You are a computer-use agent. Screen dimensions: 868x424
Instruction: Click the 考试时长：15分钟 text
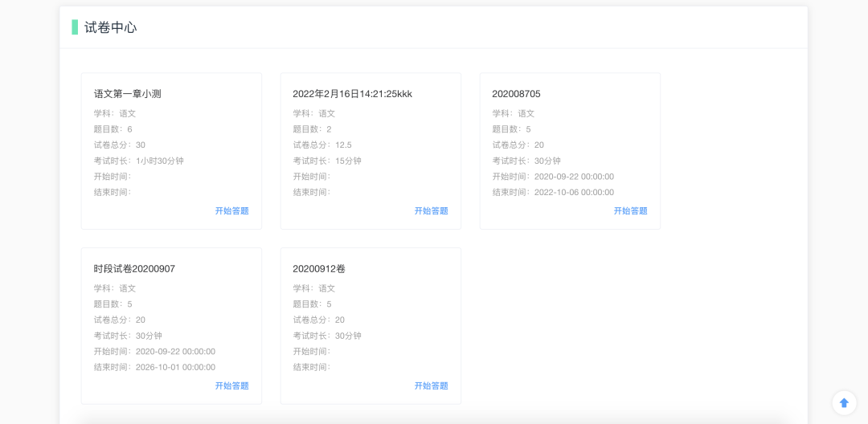[x=327, y=161]
